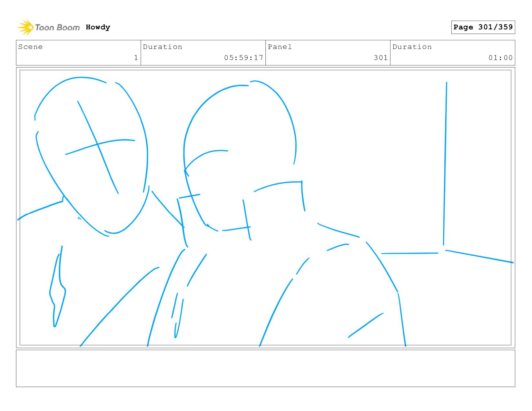The width and height of the screenshot is (532, 411).
Task: Click the storyboard panel sketch thumbnail
Action: click(266, 208)
